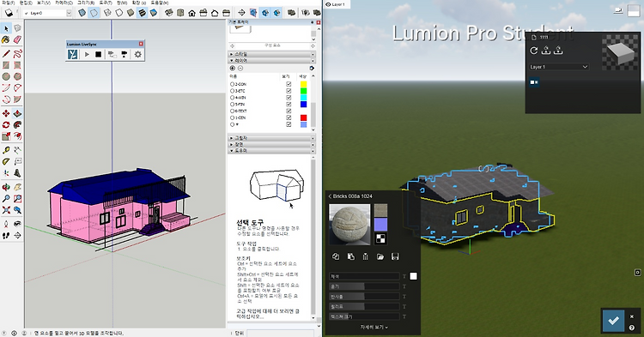Select the Line pencil tool
The image size is (644, 337).
pos(6,54)
